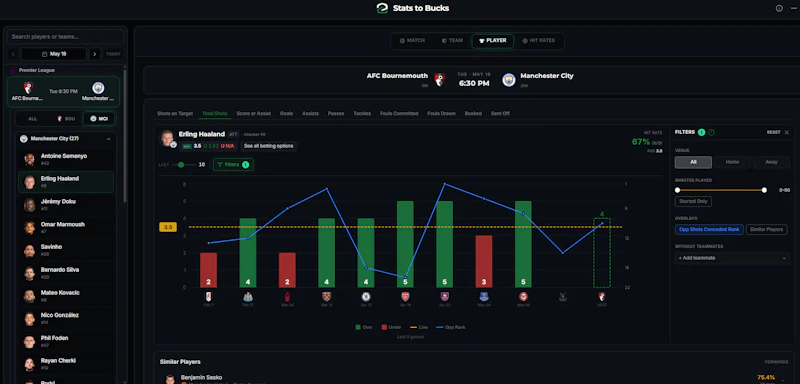800x384 pixels.
Task: Open the Tackles stat tab
Action: 362,113
